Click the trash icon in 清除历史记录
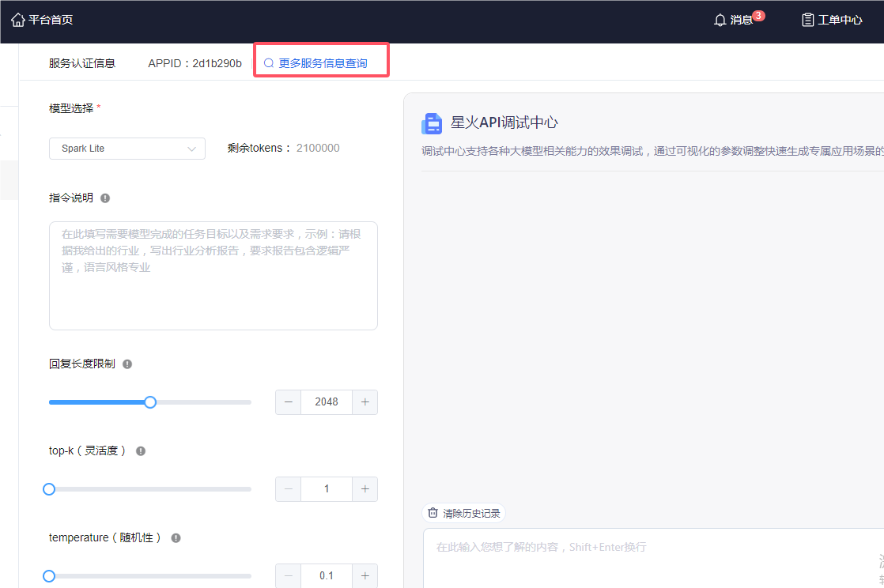 click(x=433, y=513)
